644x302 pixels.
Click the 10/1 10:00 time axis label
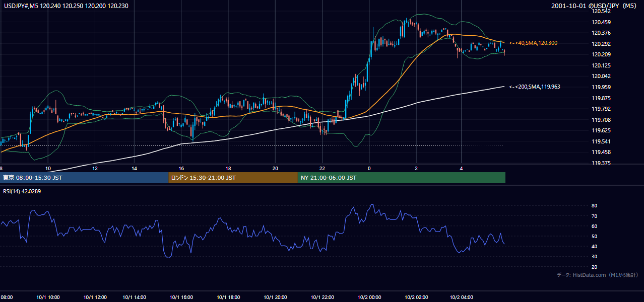click(x=48, y=297)
